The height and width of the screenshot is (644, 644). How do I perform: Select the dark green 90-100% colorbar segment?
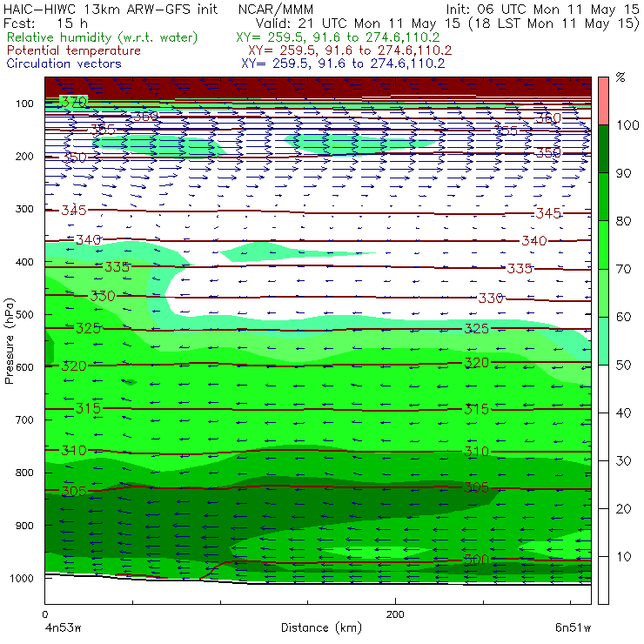coord(603,149)
